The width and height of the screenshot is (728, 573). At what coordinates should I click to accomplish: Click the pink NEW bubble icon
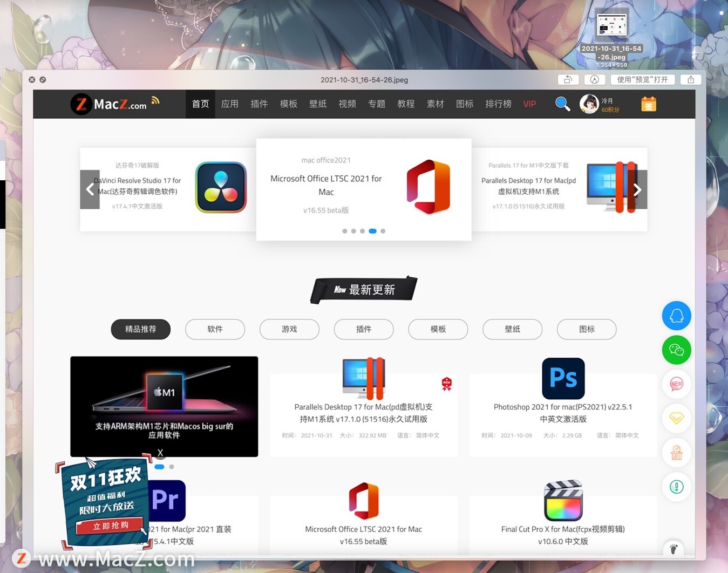[x=676, y=384]
